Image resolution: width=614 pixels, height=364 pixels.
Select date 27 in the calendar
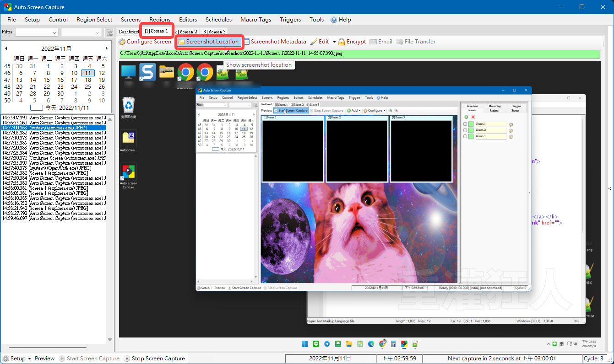coord(19,93)
